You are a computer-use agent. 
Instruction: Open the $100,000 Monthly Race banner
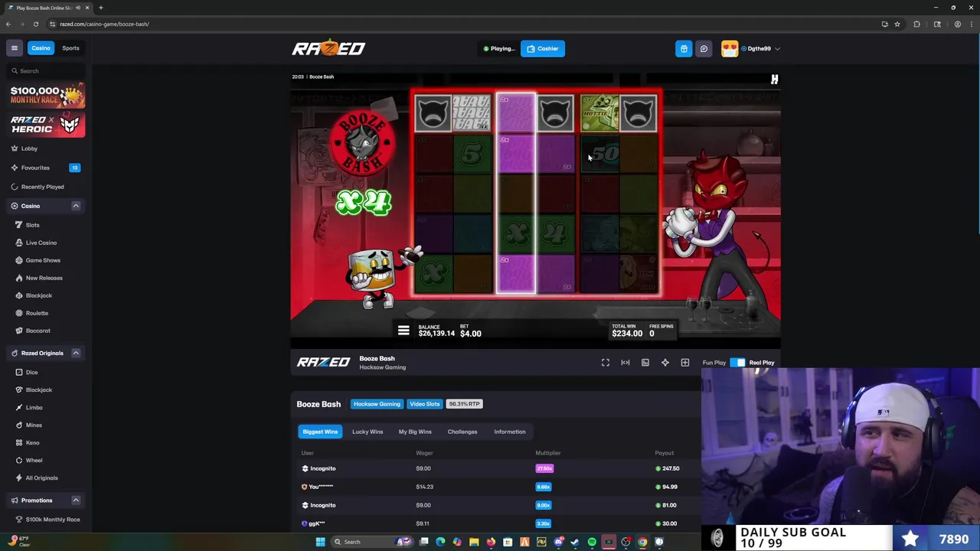tap(47, 96)
